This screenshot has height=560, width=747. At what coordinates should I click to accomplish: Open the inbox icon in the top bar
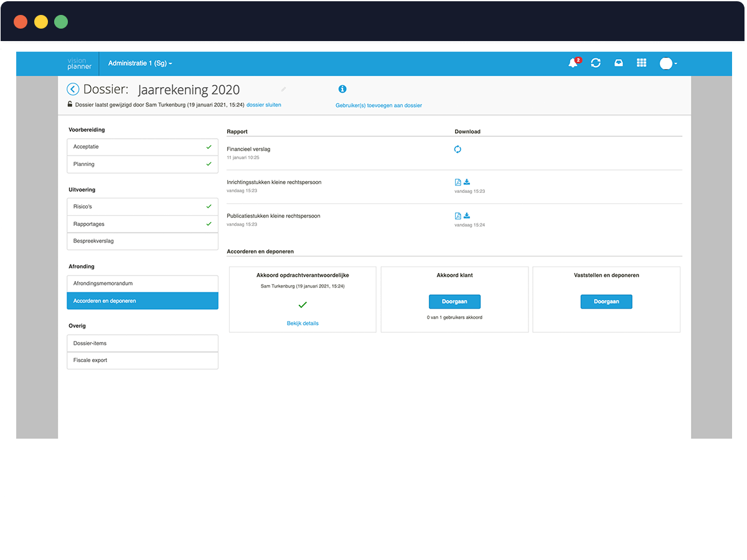pos(618,63)
